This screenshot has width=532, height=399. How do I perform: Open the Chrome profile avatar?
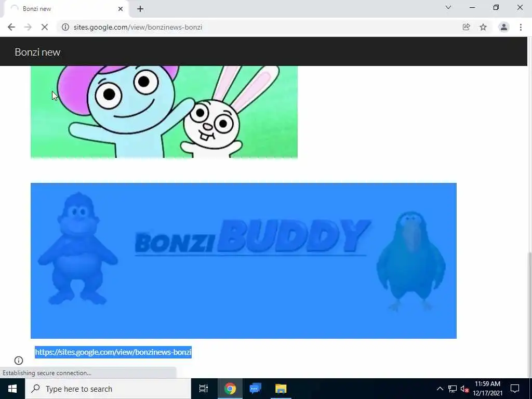(504, 27)
